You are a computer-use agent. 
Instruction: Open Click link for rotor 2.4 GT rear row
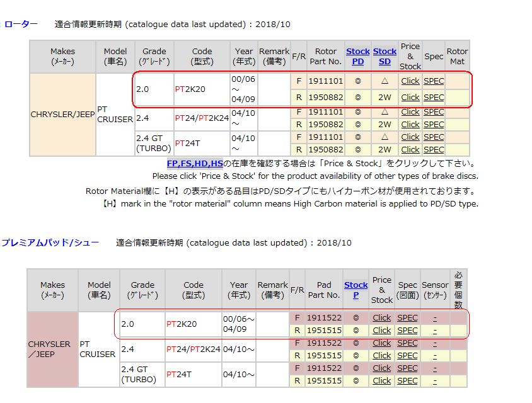[x=410, y=149]
